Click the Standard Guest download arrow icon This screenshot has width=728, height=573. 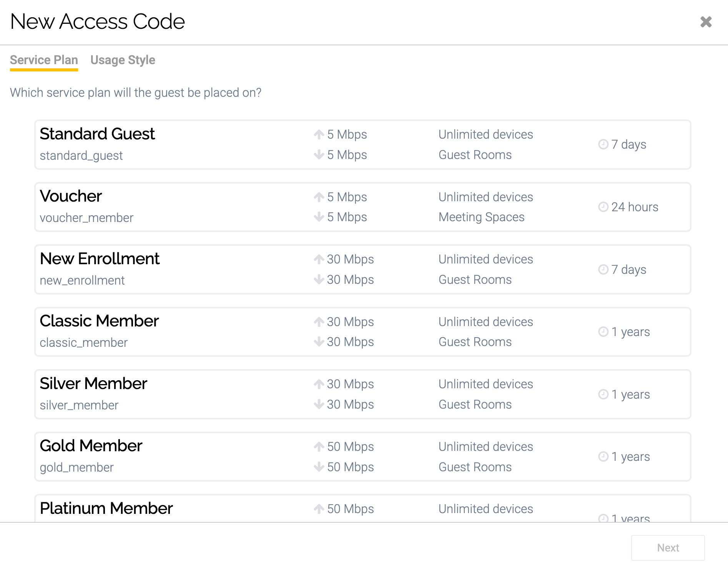tap(319, 155)
